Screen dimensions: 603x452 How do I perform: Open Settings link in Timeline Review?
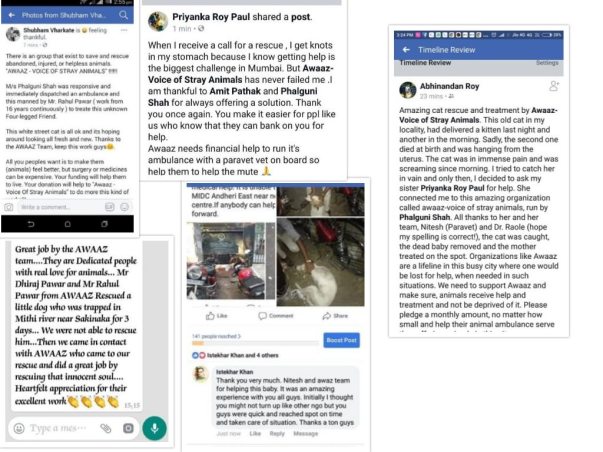click(547, 63)
